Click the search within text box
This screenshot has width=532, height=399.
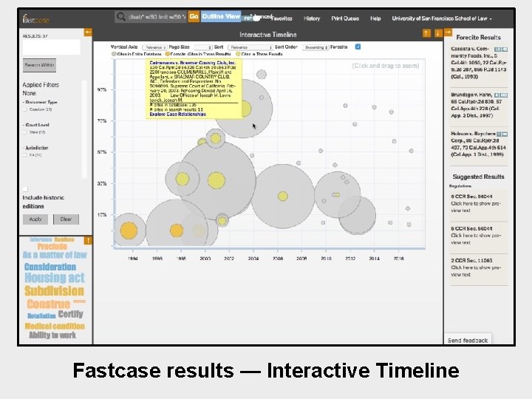click(52, 47)
